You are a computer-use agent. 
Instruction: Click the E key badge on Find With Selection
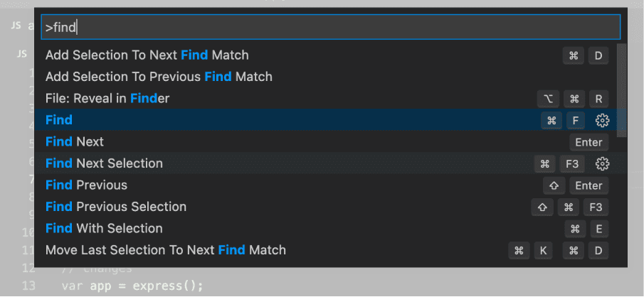click(598, 229)
